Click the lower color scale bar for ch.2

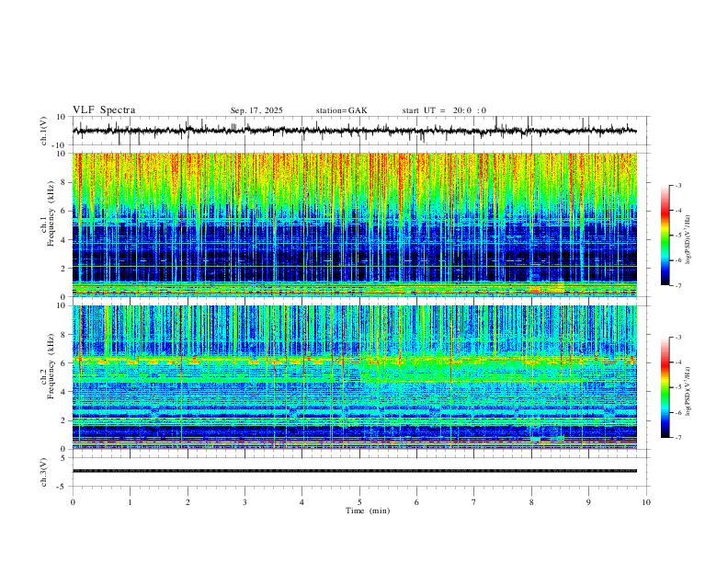tap(665, 387)
